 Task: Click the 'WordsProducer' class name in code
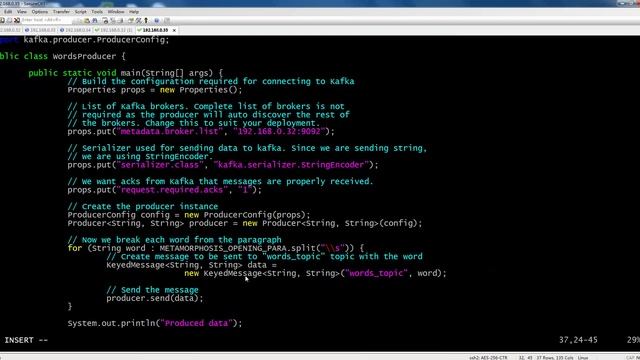coord(84,56)
